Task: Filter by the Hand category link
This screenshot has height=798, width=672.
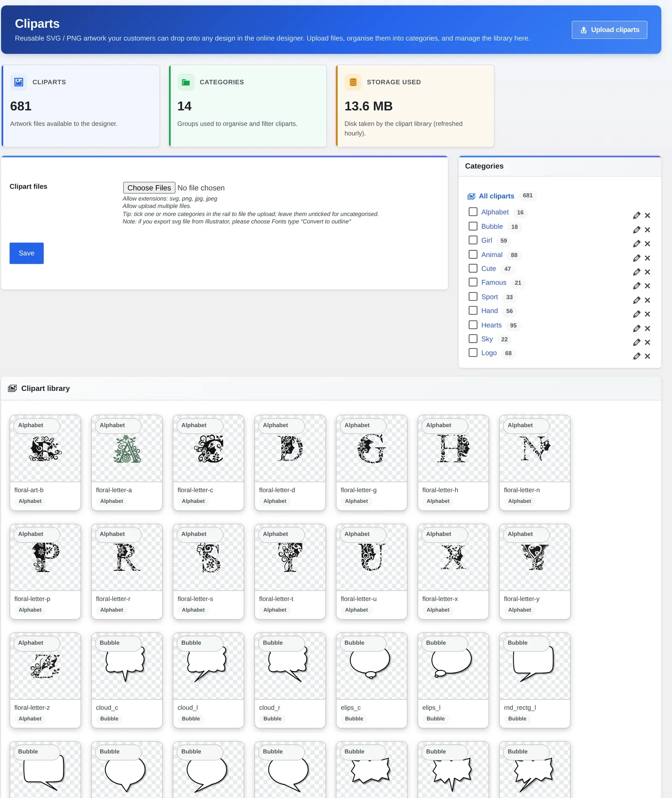Action: tap(490, 311)
